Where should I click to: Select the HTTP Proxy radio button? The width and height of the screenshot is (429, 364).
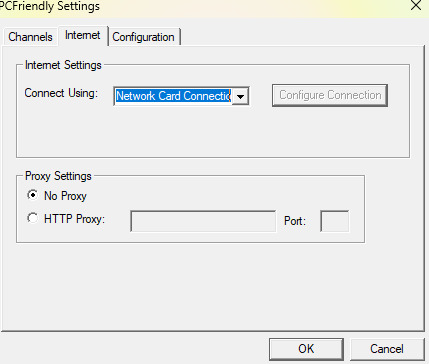pyautogui.click(x=32, y=218)
